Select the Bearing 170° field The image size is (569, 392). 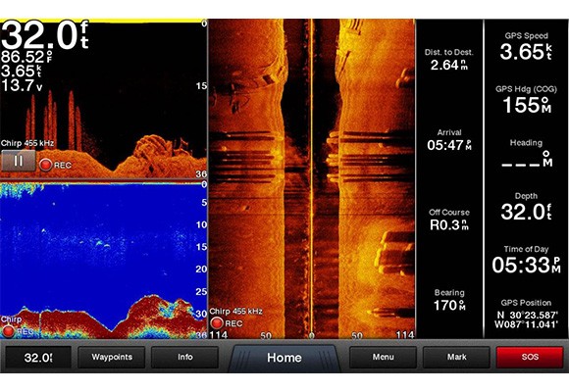click(x=449, y=300)
